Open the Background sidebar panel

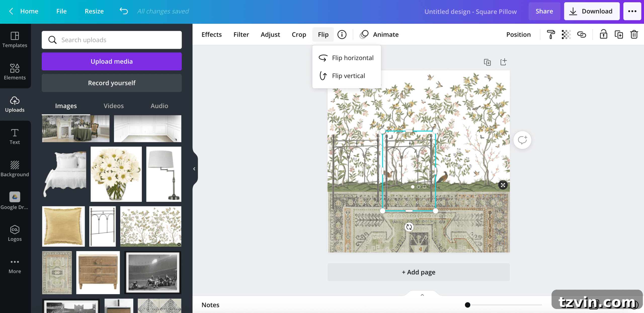coord(15,169)
